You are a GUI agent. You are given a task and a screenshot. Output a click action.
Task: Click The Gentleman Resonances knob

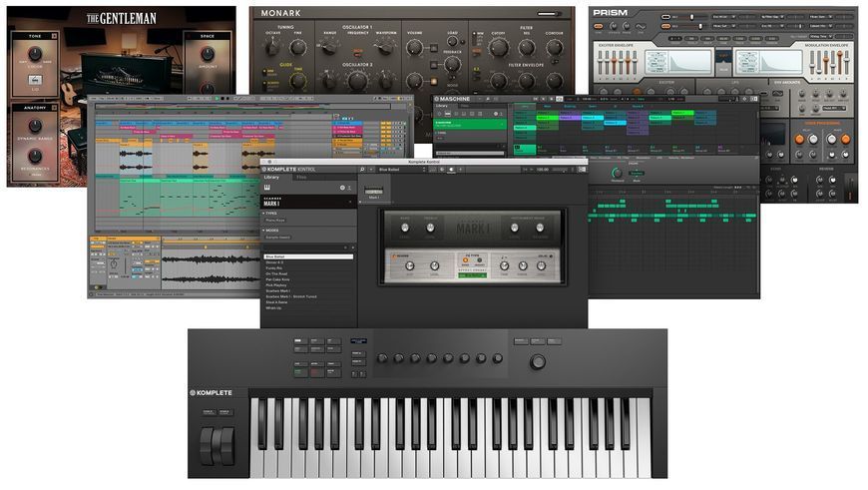35,157
